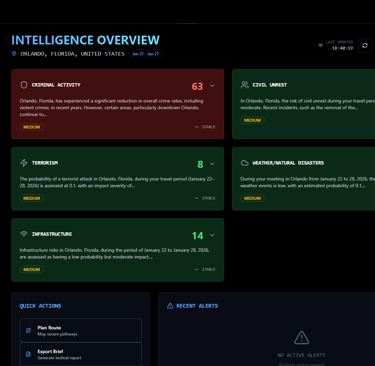375x366 pixels.
Task: Click the Quick Actions panel heading
Action: (40, 306)
